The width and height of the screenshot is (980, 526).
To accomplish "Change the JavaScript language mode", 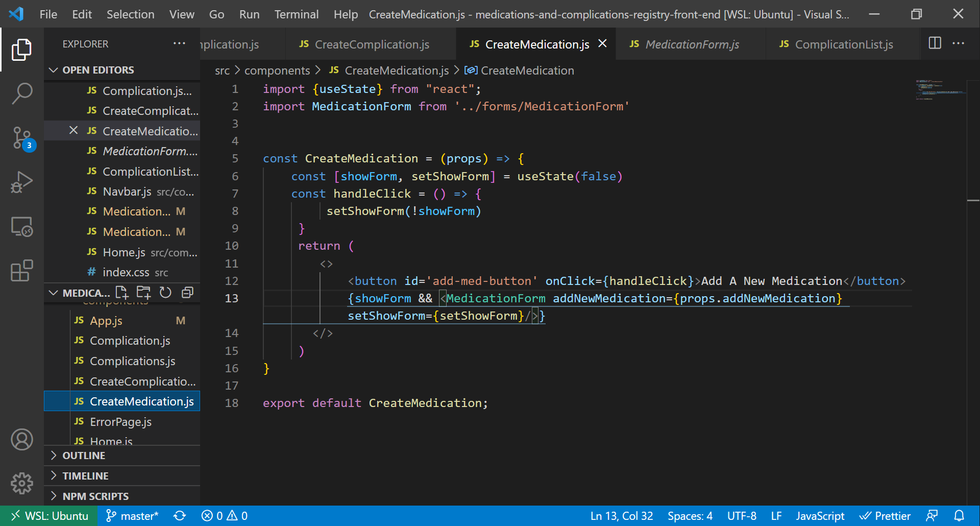I will click(820, 516).
